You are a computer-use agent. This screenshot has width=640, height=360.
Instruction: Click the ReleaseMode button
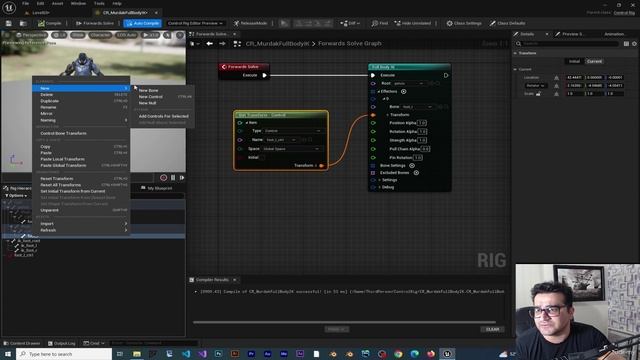pyautogui.click(x=251, y=23)
